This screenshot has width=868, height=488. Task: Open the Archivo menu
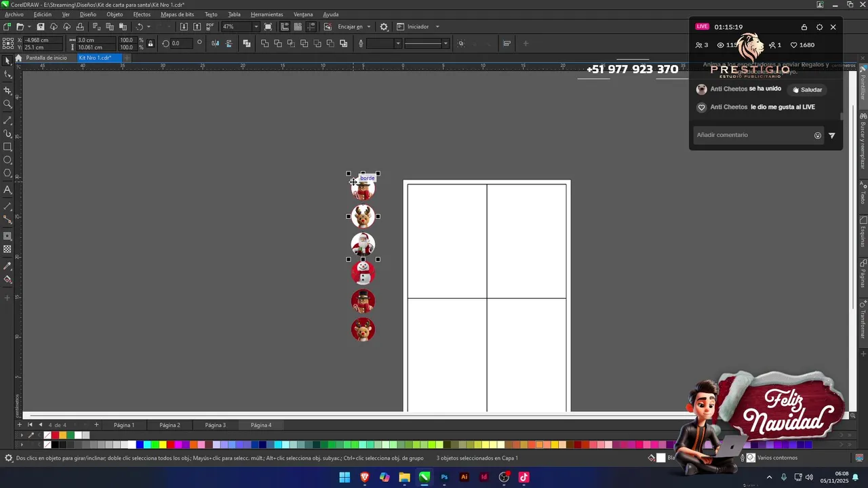tap(14, 14)
